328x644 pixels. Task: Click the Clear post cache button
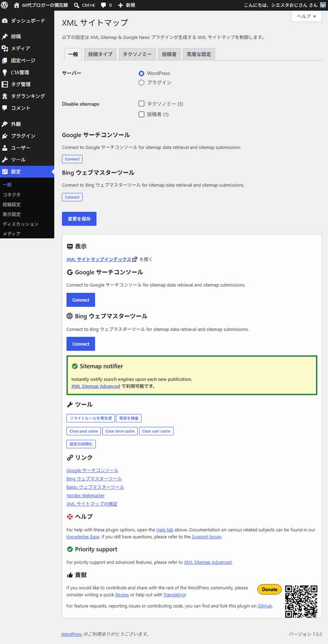point(84,431)
